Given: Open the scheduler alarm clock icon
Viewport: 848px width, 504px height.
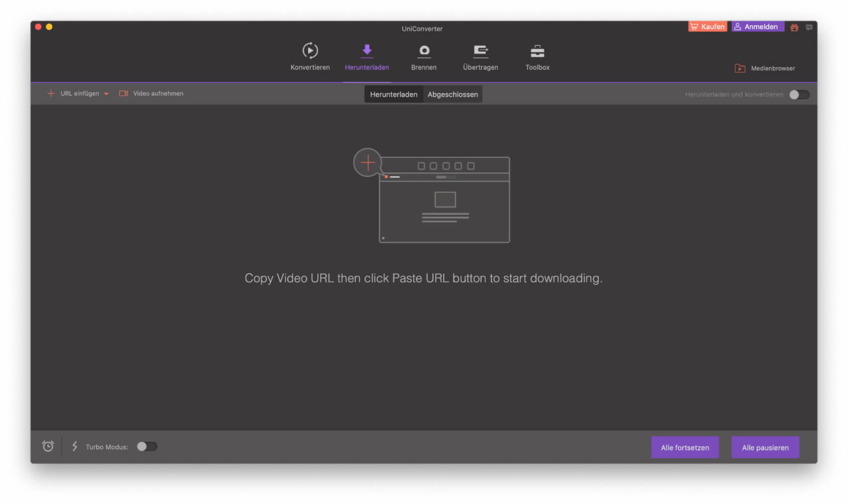Looking at the screenshot, I should coord(48,446).
